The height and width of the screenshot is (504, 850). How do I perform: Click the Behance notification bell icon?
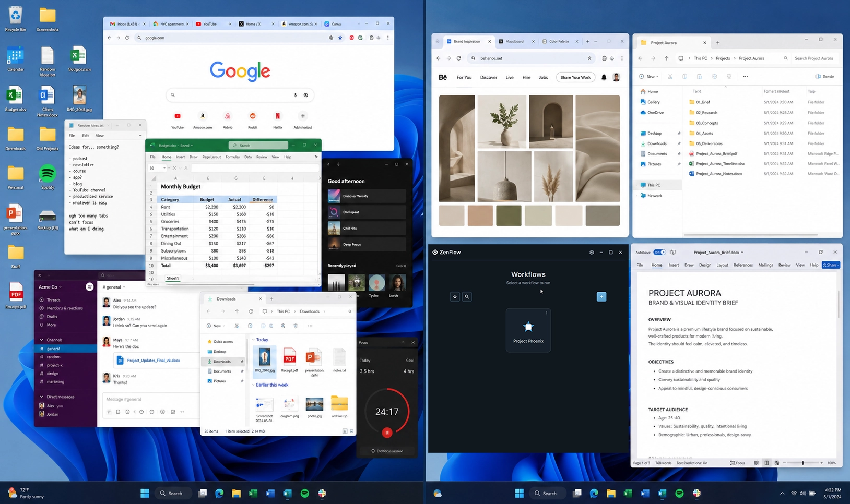604,77
